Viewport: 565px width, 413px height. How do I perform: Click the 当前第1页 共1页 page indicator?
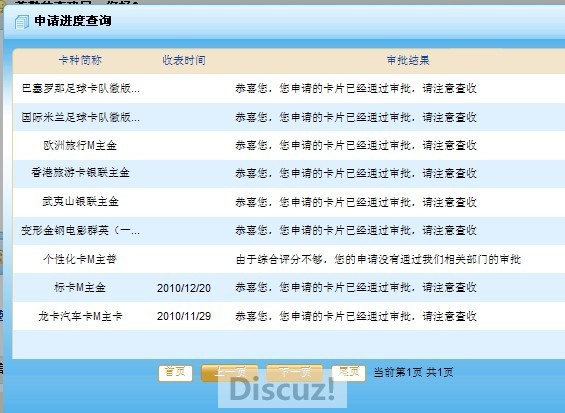[x=413, y=372]
